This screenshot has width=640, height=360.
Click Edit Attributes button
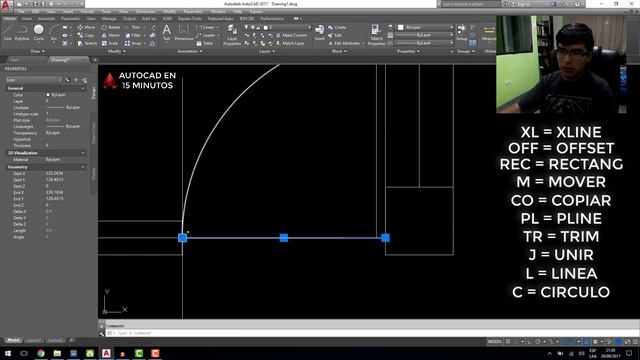pyautogui.click(x=343, y=43)
